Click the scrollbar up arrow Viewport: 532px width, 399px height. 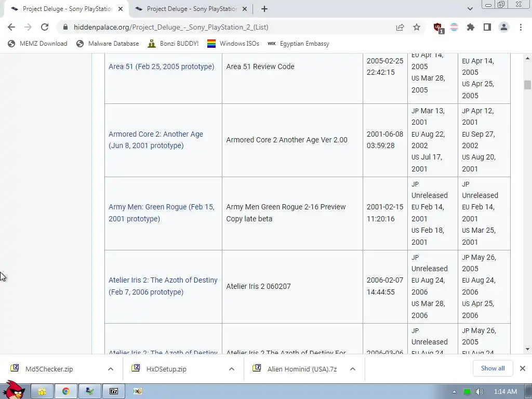(x=527, y=58)
